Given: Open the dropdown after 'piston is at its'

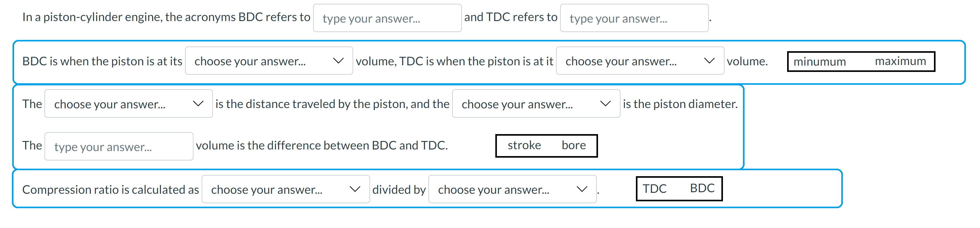Looking at the screenshot, I should [x=269, y=61].
